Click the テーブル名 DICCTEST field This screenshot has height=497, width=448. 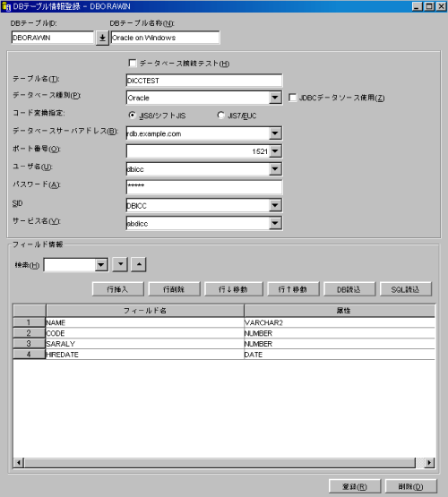pyautogui.click(x=204, y=81)
